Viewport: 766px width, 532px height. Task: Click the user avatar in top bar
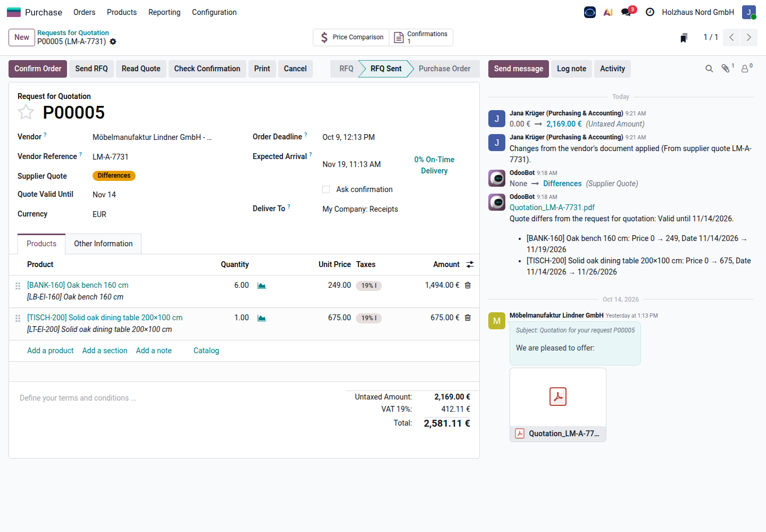click(x=749, y=12)
